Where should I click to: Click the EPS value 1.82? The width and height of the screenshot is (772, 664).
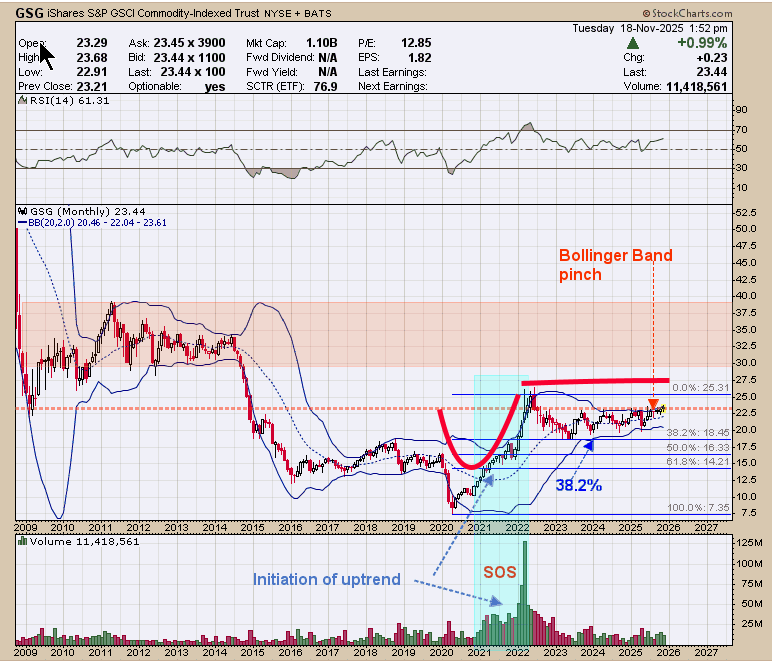(x=419, y=58)
